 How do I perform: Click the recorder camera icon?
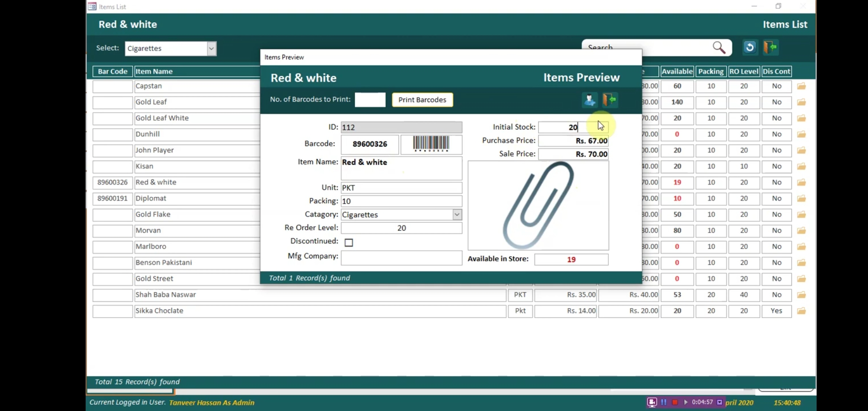pos(652,402)
